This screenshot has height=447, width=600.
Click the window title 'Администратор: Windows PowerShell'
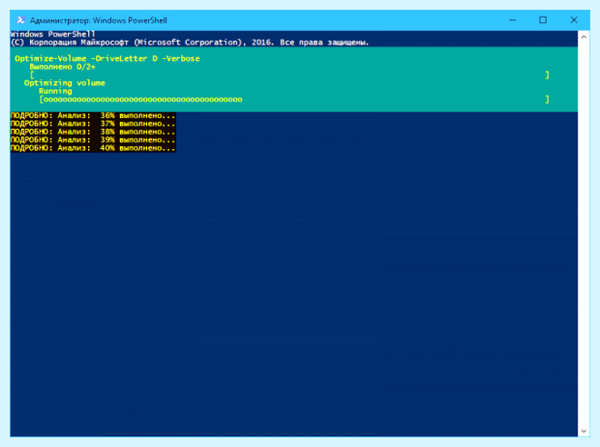[x=98, y=20]
